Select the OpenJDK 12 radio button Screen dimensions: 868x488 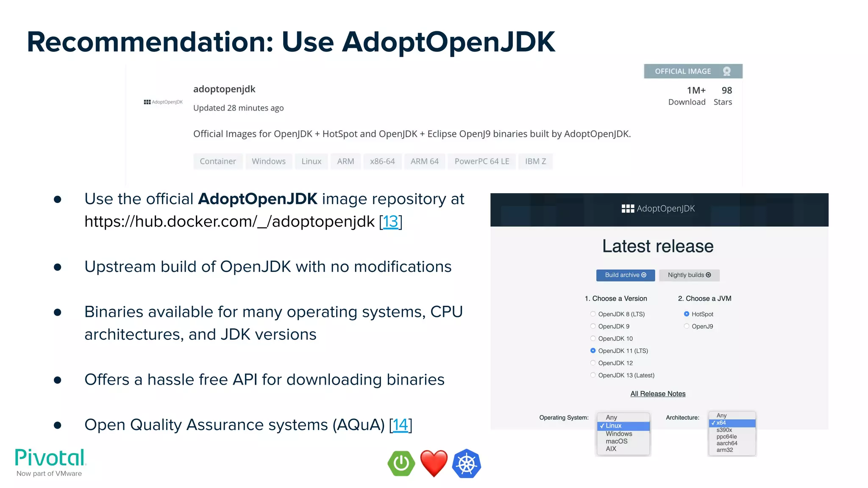(x=593, y=363)
